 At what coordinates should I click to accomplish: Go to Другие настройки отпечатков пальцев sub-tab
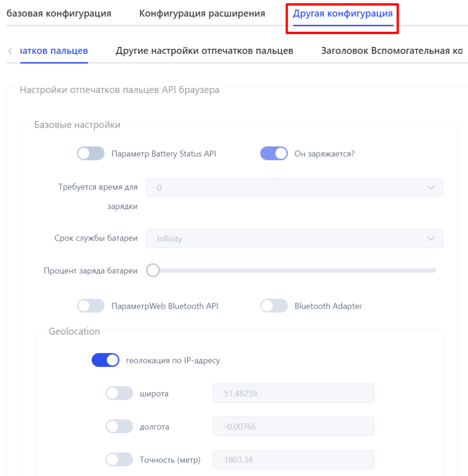pos(204,51)
